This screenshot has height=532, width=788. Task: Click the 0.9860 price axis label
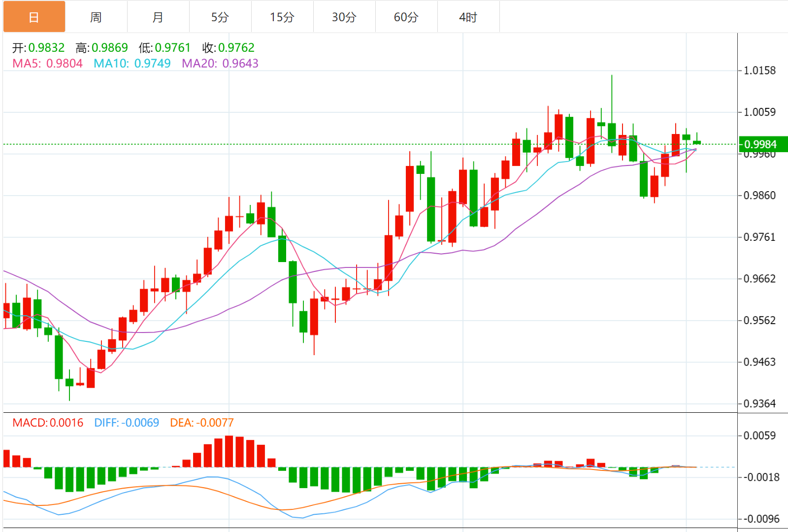tap(759, 196)
